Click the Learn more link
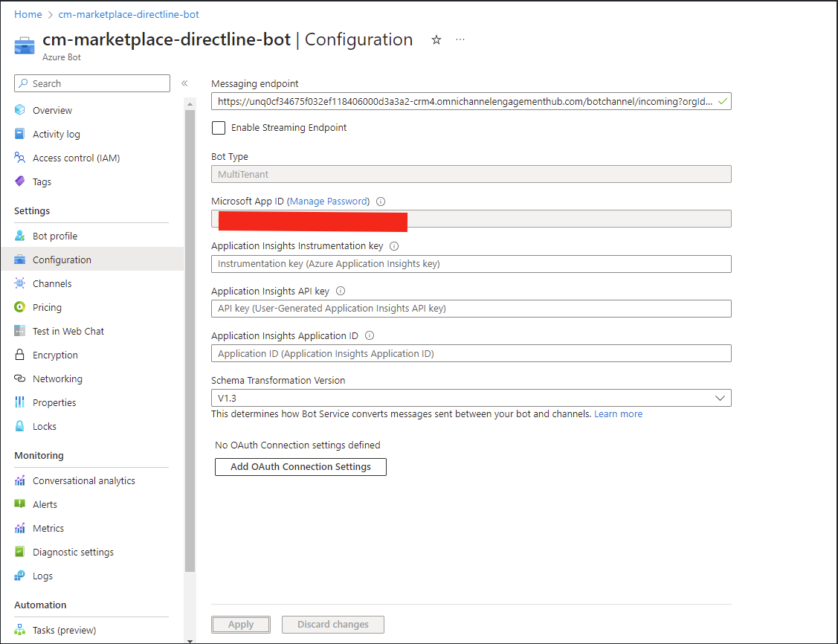Viewport: 838px width, 644px height. click(618, 413)
